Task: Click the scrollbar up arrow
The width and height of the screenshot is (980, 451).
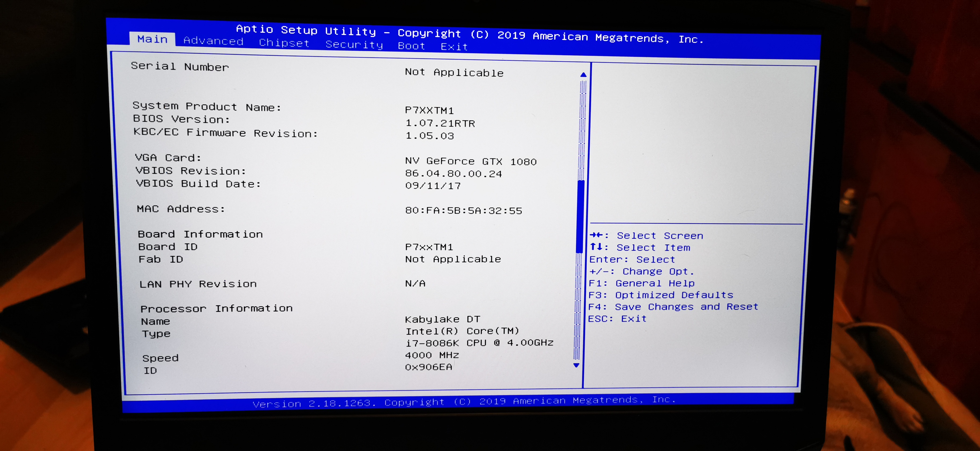Action: coord(583,75)
